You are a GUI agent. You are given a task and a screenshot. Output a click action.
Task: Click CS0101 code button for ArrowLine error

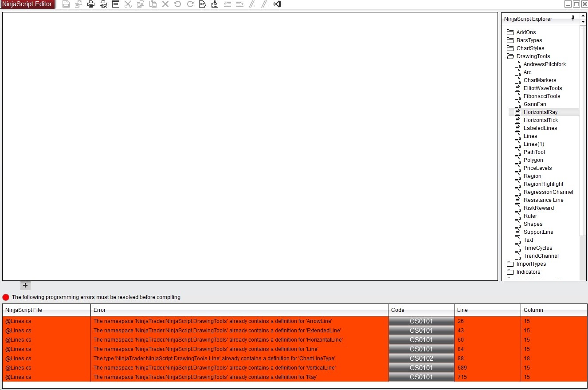coord(421,321)
